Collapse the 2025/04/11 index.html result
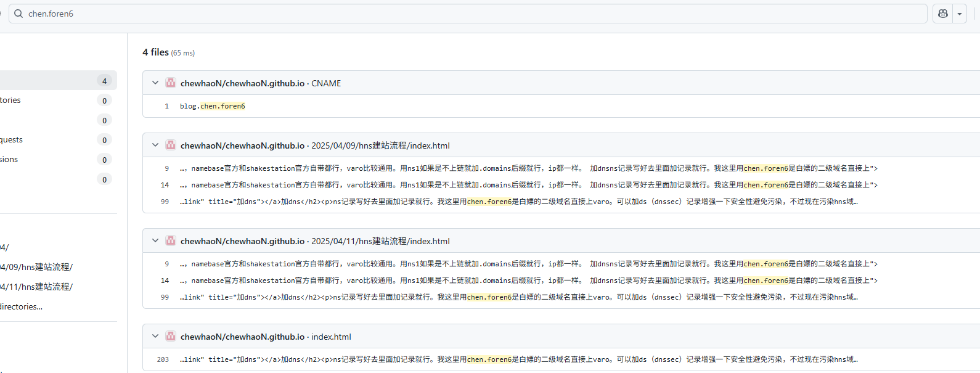The image size is (980, 373). pyautogui.click(x=155, y=241)
